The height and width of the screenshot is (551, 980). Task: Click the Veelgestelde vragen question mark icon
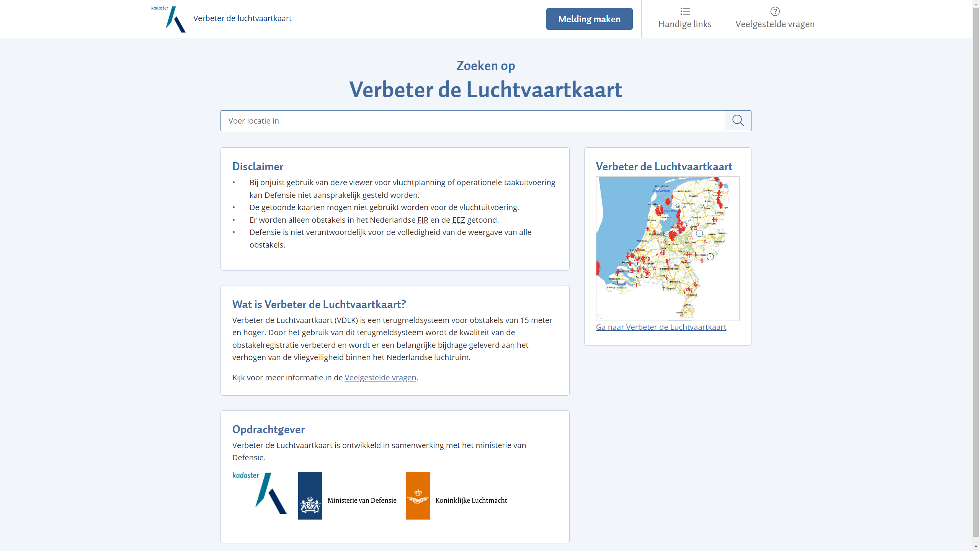click(775, 11)
